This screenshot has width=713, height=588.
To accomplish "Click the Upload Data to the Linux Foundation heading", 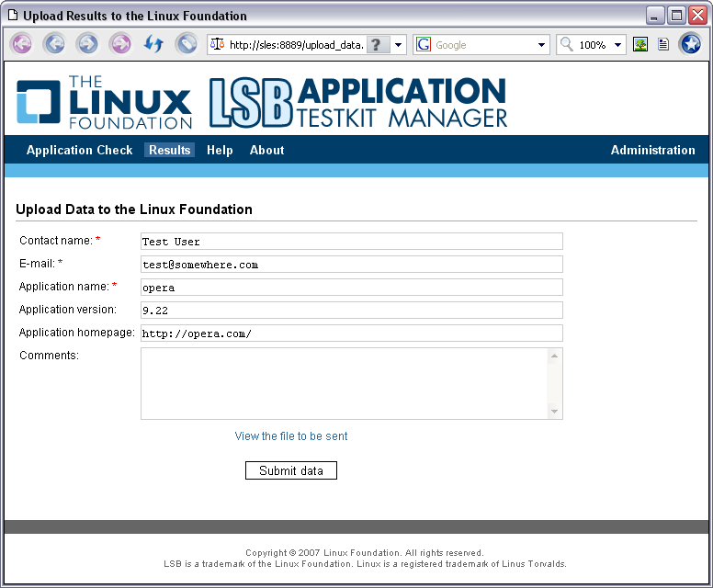I will pos(134,209).
